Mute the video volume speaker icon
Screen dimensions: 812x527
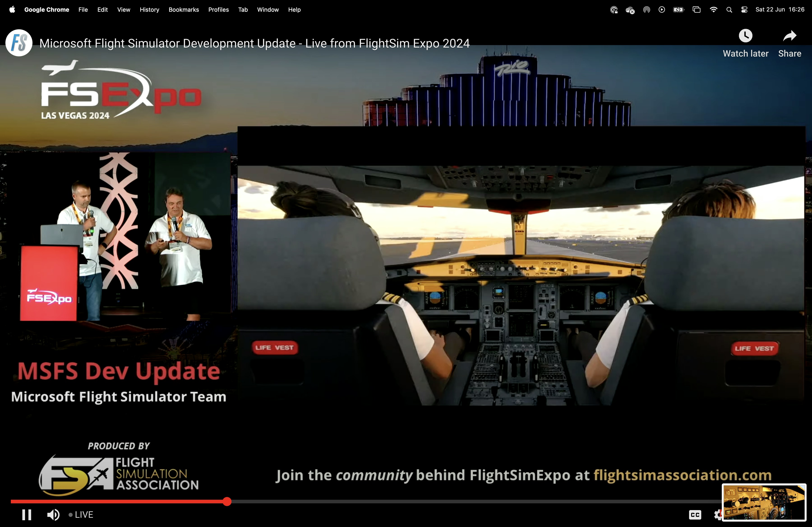coord(53,515)
